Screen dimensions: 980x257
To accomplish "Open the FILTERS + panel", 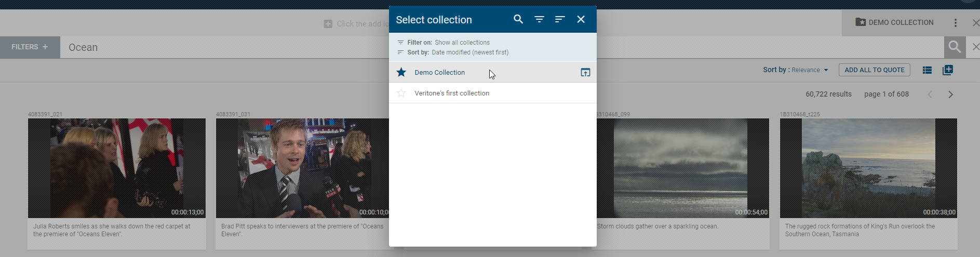I will tap(30, 47).
